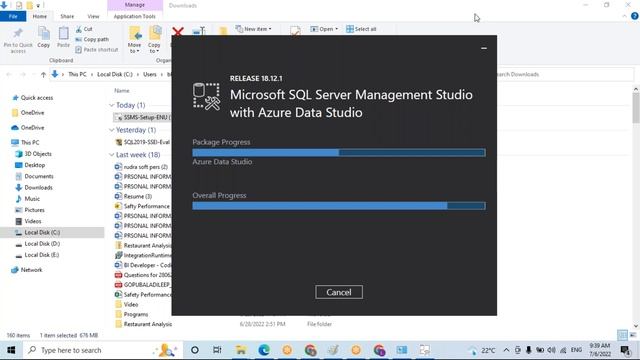The height and width of the screenshot is (360, 640).
Task: Open File Explorer from taskbar
Action: point(241,350)
